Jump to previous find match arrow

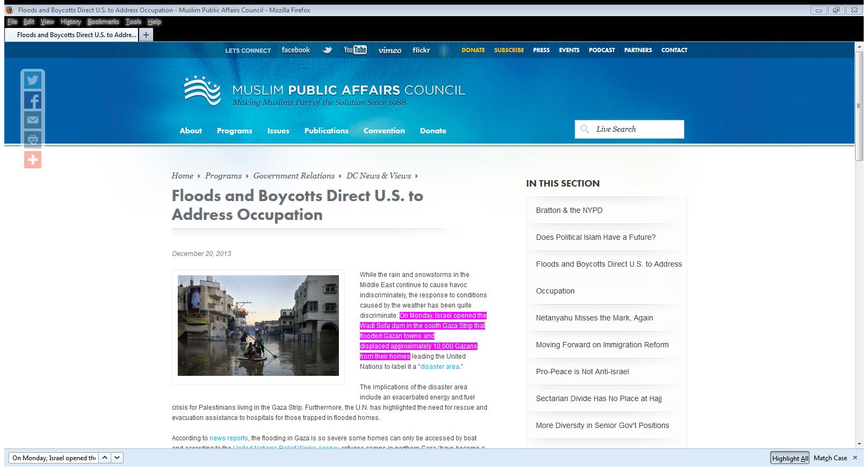[105, 458]
